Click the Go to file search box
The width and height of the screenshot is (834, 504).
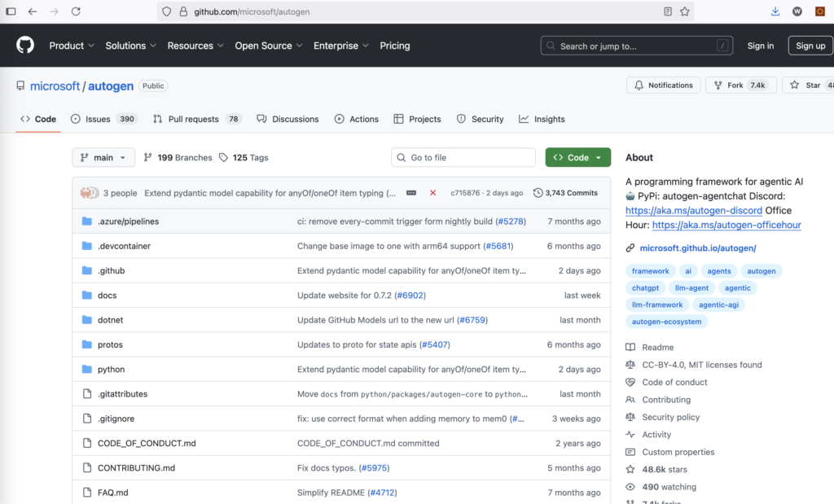click(463, 157)
